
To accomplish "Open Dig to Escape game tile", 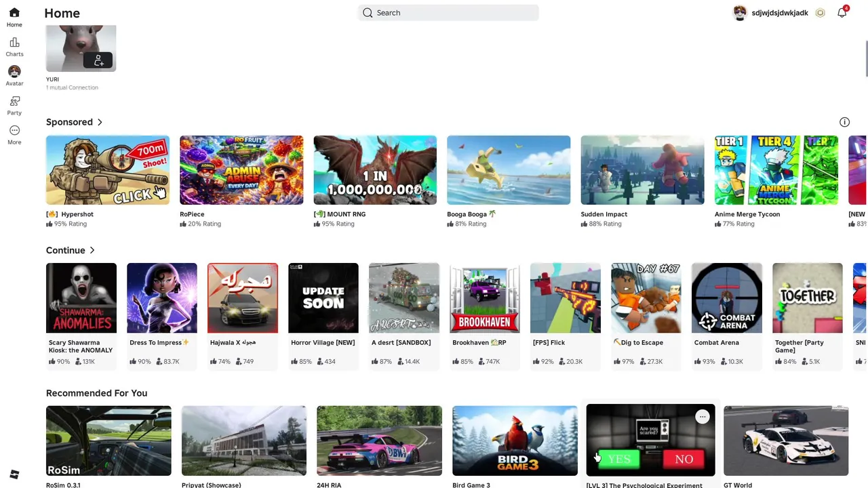I will [x=646, y=316].
